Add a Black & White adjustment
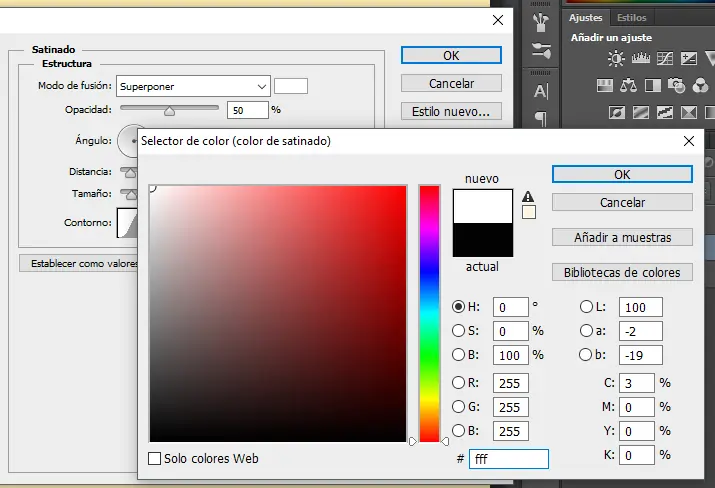 (x=653, y=85)
